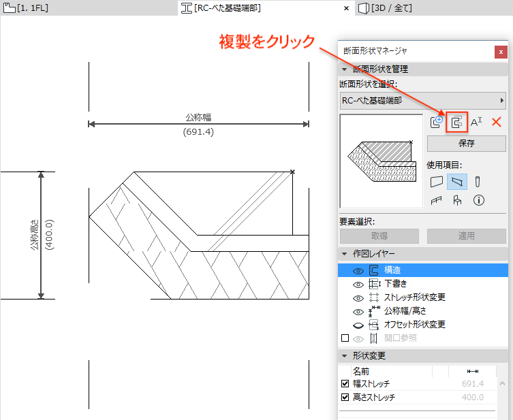Image resolution: width=513 pixels, height=420 pixels.
Task: Collapse the 形状変更 section
Action: (x=344, y=355)
